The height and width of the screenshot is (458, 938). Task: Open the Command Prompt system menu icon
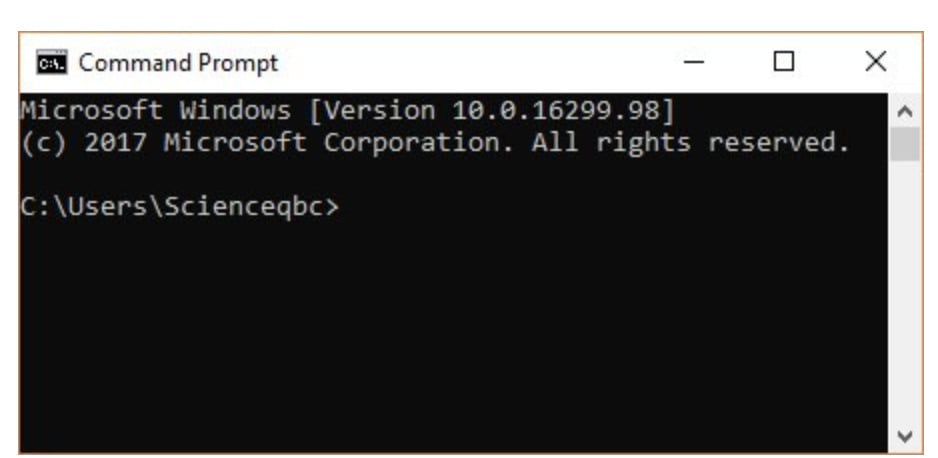click(49, 63)
